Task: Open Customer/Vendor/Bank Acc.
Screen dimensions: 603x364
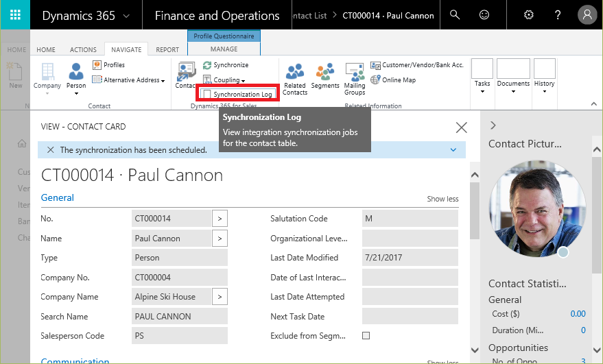Action: point(417,65)
